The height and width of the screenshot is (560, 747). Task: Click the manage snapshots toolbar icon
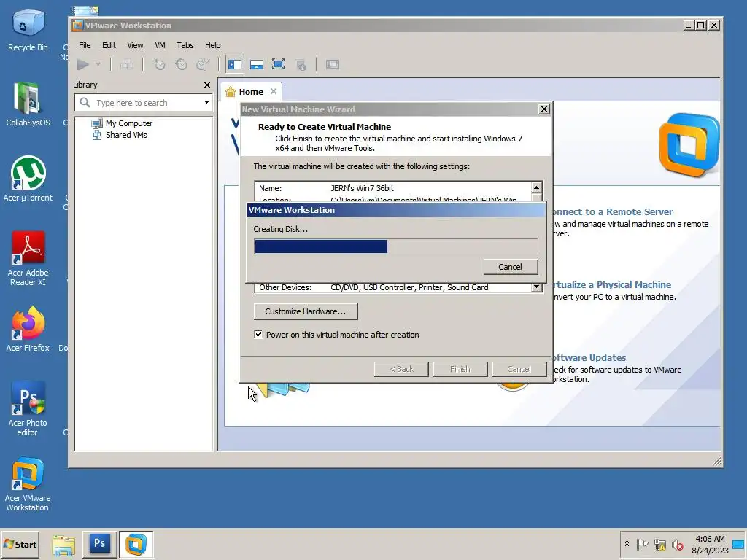click(203, 64)
